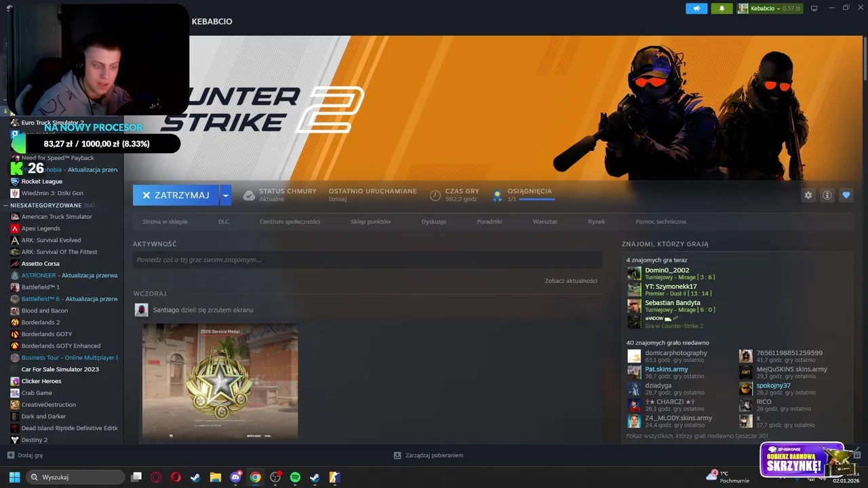The image size is (868, 488).
Task: Open the Warsztat tab
Action: (545, 222)
